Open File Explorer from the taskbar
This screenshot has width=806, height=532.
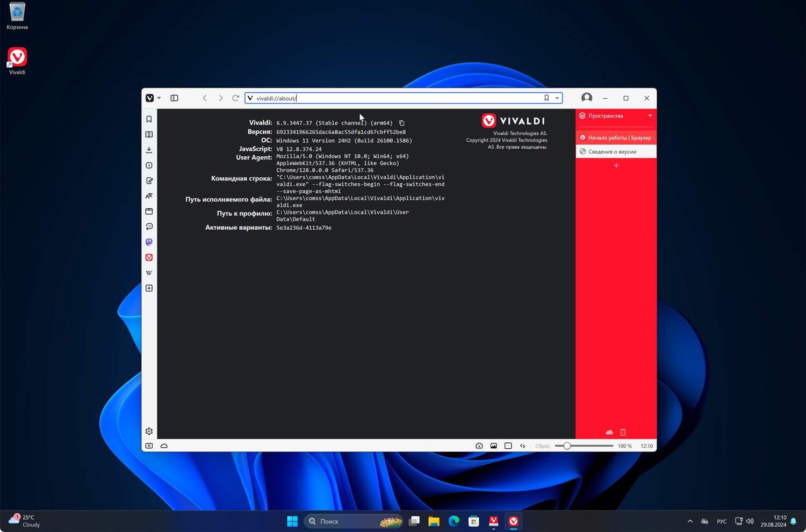tap(434, 521)
